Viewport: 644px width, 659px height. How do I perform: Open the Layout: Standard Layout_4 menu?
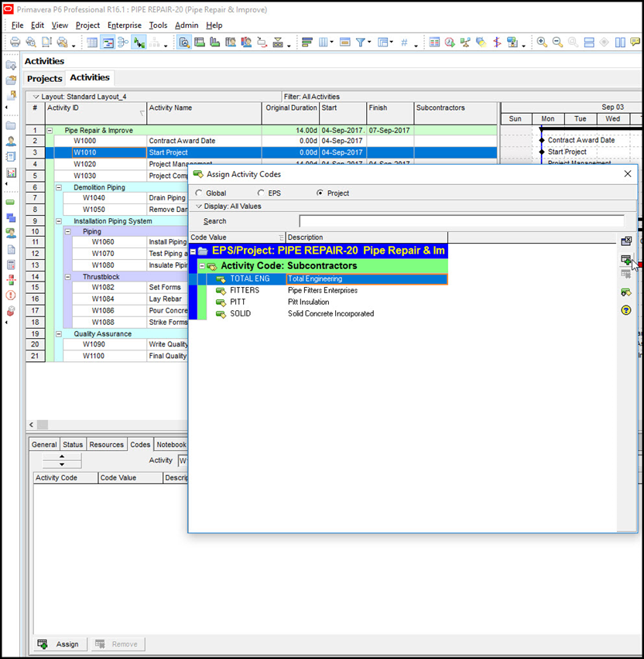80,97
